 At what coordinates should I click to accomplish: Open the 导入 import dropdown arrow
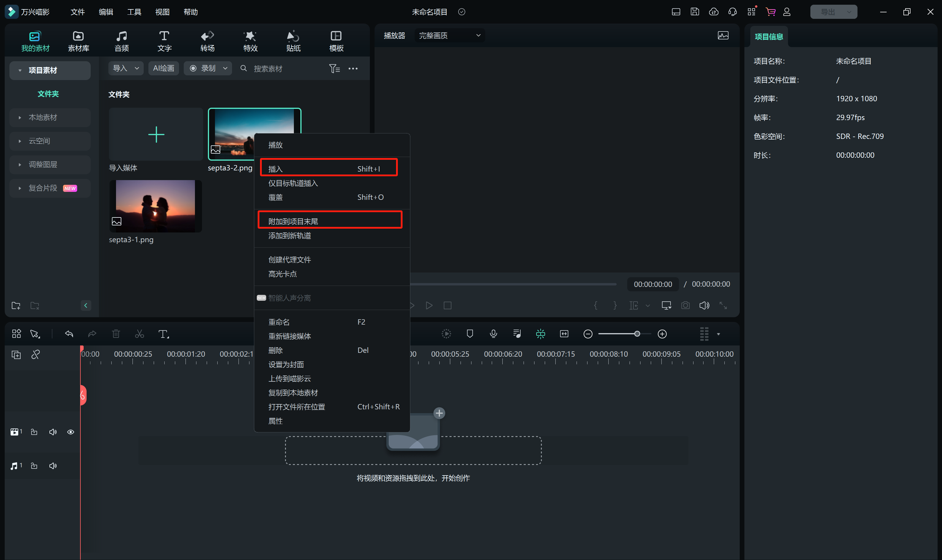(x=137, y=68)
